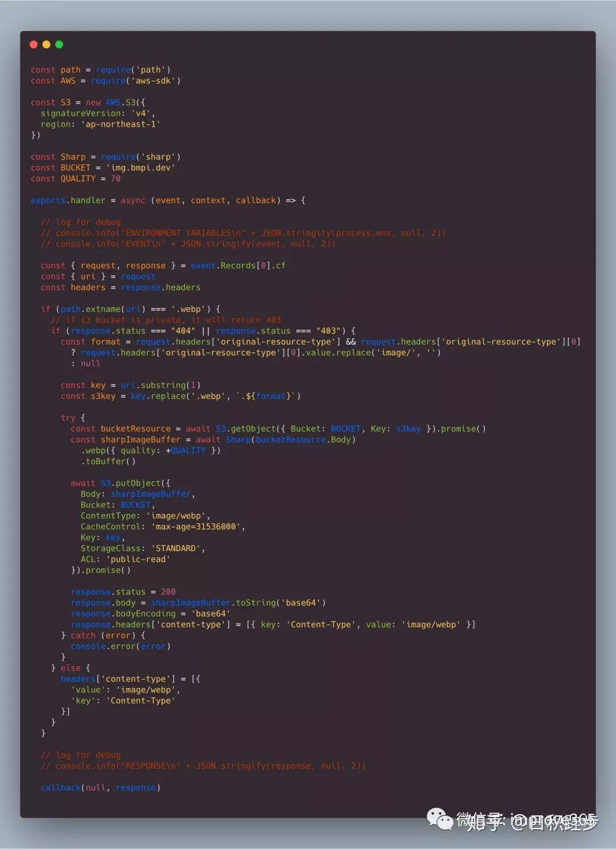Click the last "// log for debug" comment

(80, 755)
